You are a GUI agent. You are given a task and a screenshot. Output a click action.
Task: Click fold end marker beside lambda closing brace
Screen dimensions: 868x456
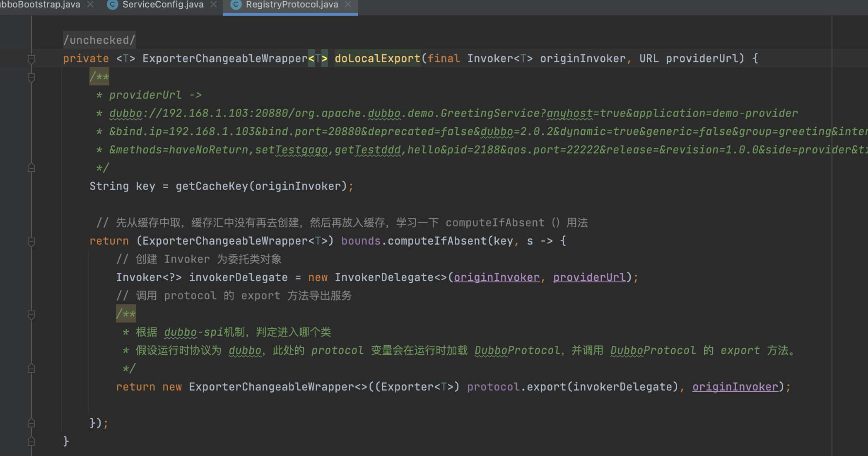pyautogui.click(x=31, y=423)
